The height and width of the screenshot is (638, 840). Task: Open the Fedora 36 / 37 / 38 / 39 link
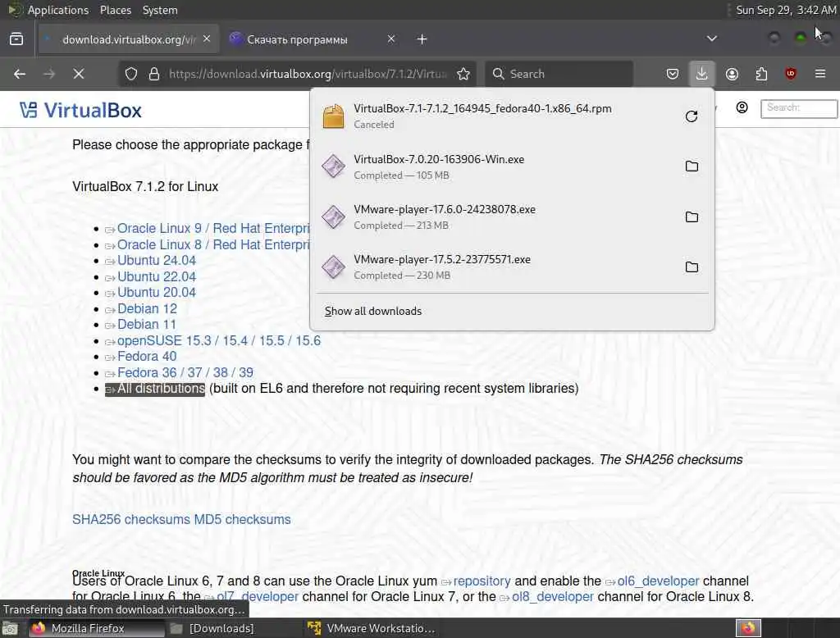pyautogui.click(x=185, y=372)
